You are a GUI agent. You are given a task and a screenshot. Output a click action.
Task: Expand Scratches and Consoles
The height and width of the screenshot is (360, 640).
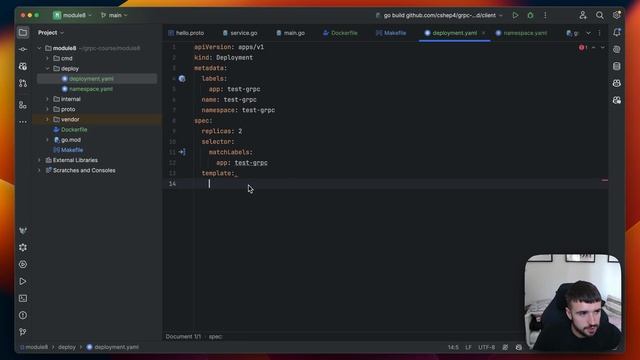(x=40, y=171)
